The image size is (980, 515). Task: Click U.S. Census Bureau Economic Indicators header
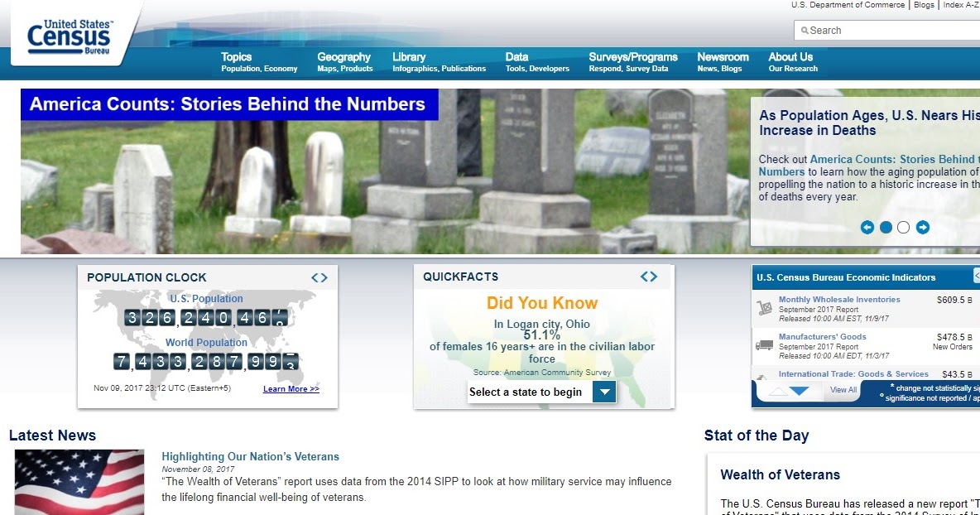[846, 277]
